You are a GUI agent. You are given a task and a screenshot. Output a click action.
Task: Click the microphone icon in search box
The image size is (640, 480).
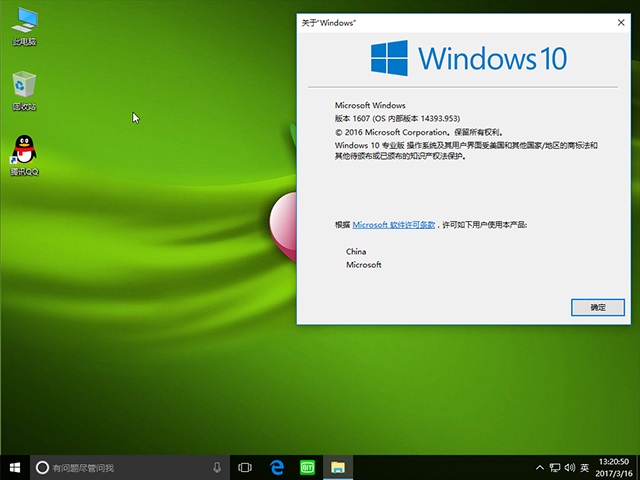217,467
